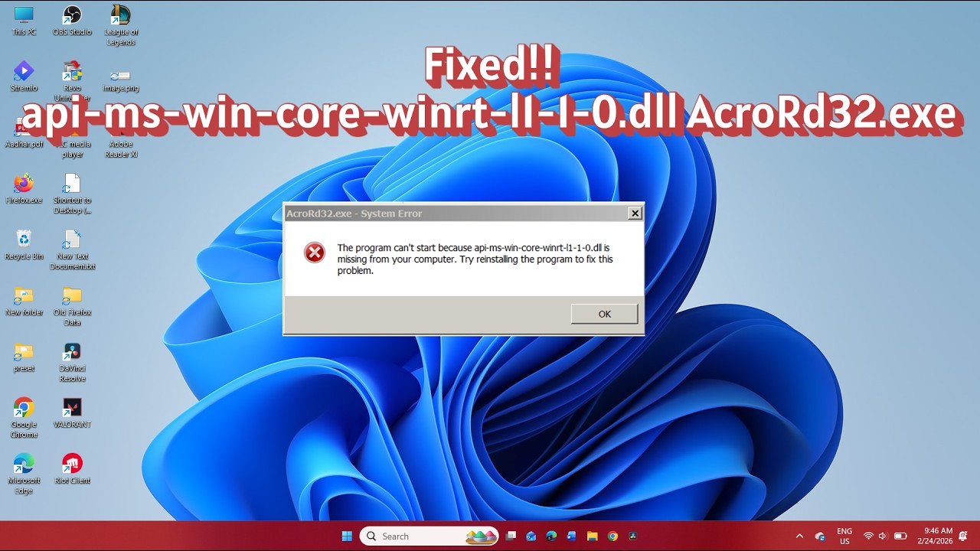Select the Google Chrome desktop shortcut
Image resolution: width=980 pixels, height=551 pixels.
24,418
